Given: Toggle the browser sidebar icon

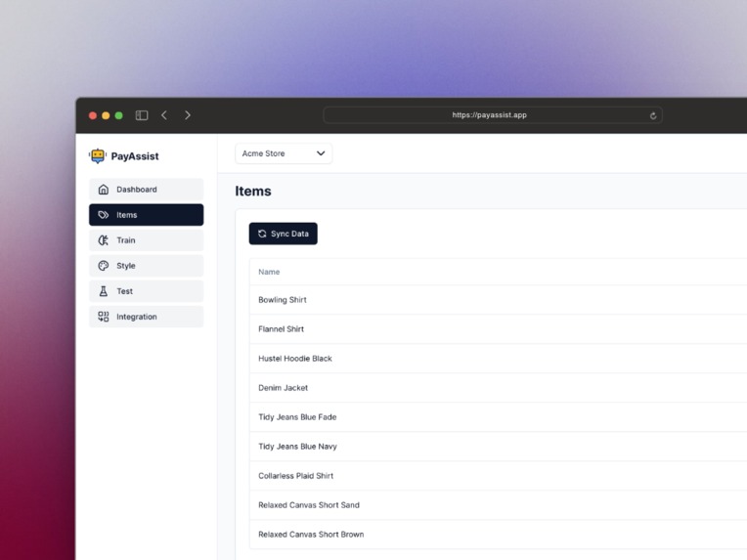Looking at the screenshot, I should [142, 115].
